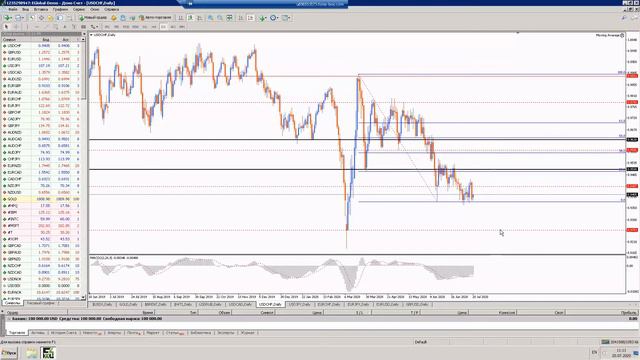
Task: Zoom out on the chart
Action: (x=220, y=18)
